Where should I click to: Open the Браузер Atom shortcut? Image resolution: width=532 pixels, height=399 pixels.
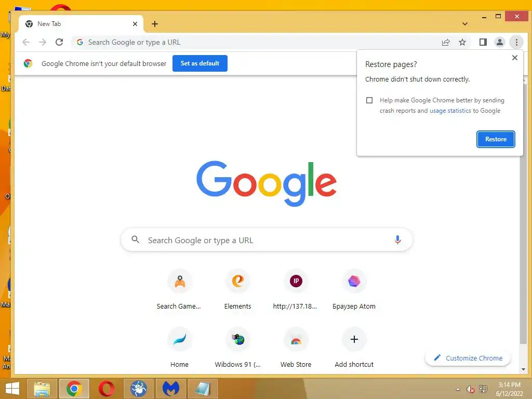(x=354, y=289)
